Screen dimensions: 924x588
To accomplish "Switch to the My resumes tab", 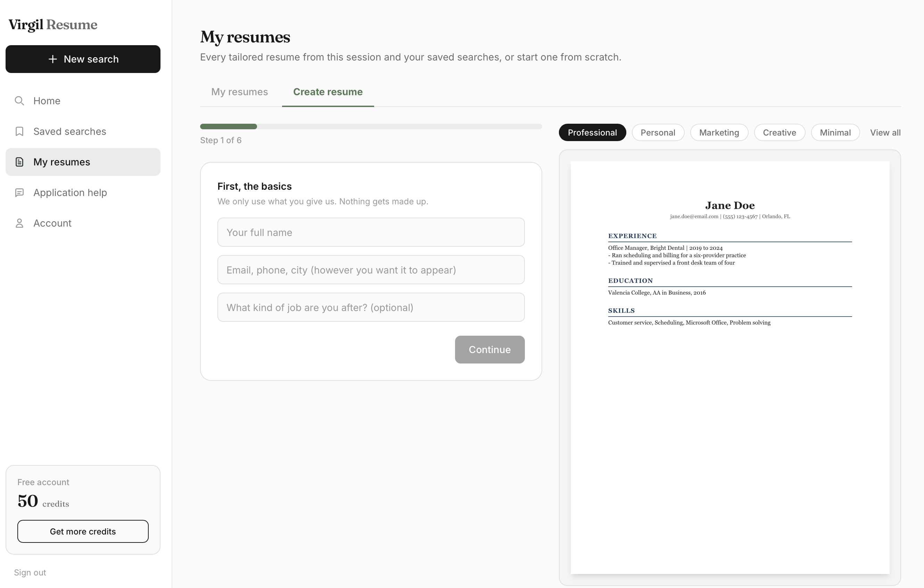I will click(x=239, y=92).
